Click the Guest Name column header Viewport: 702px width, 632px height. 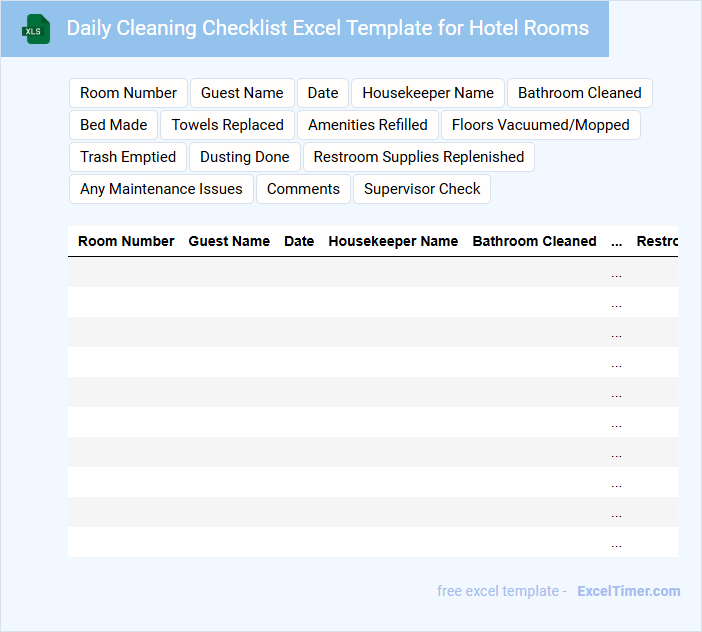[229, 241]
